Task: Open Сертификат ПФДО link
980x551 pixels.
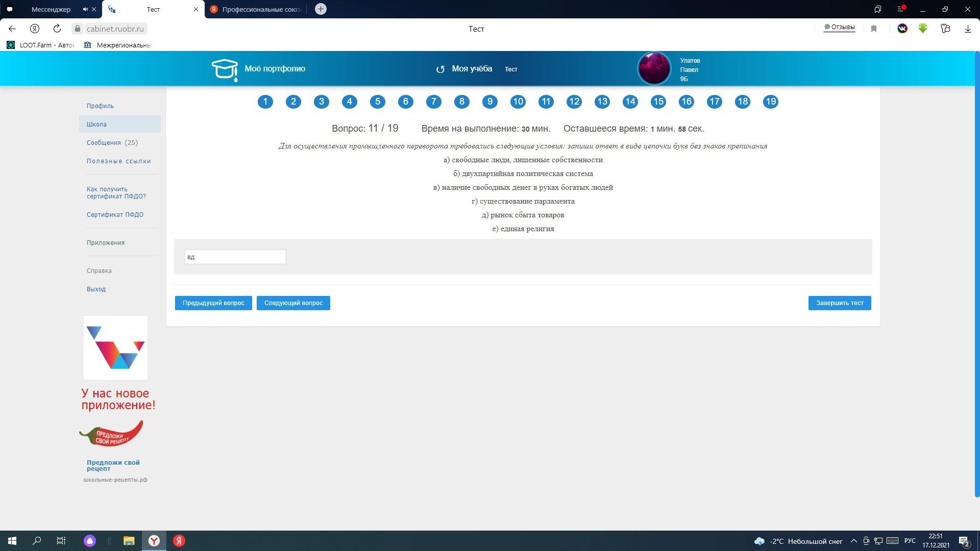Action: (115, 215)
